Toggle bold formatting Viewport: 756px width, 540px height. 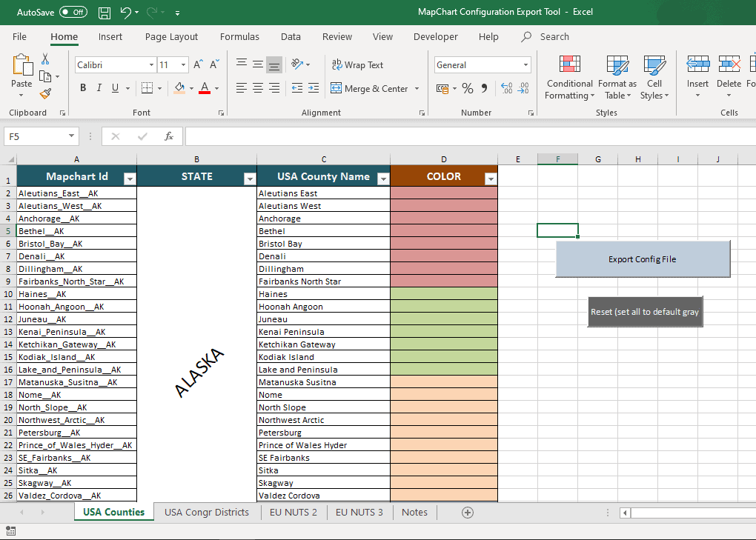coord(83,87)
